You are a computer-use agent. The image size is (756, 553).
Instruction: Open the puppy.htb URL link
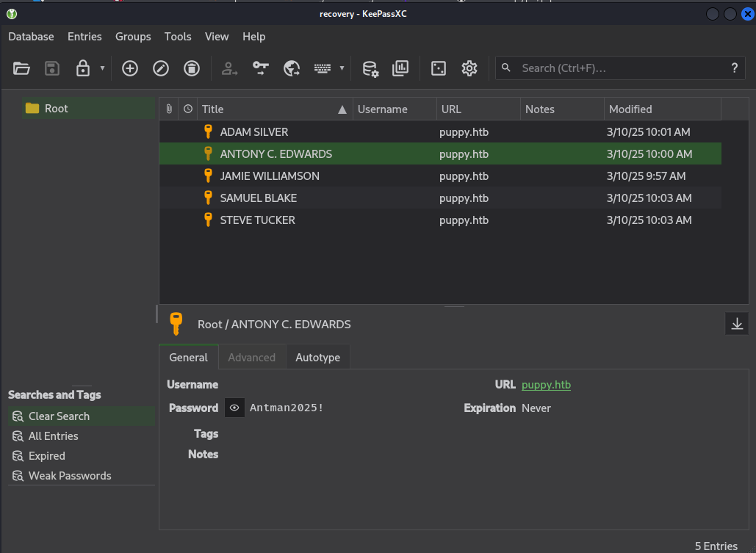point(546,385)
